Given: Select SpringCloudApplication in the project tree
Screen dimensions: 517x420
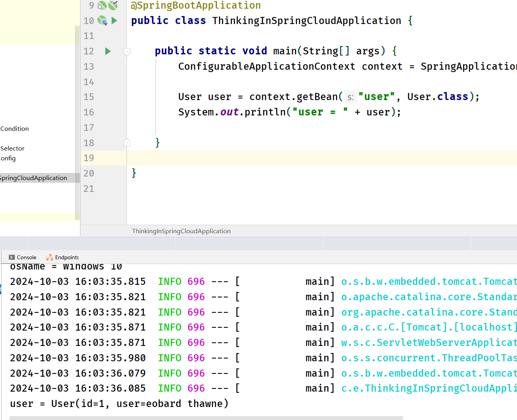Looking at the screenshot, I should [x=34, y=178].
